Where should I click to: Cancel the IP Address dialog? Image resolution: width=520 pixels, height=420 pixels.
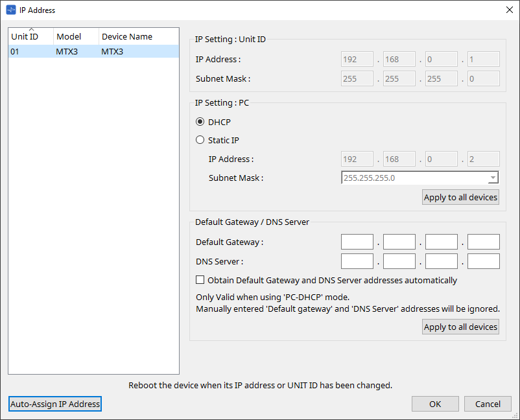click(488, 404)
